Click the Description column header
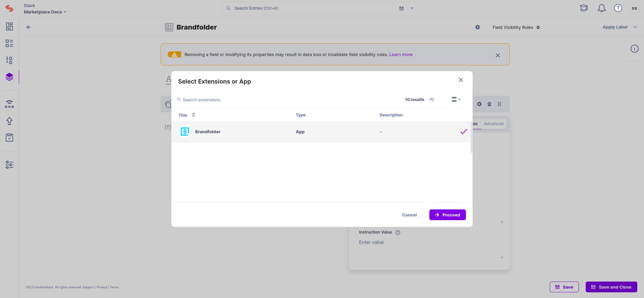 pos(391,115)
